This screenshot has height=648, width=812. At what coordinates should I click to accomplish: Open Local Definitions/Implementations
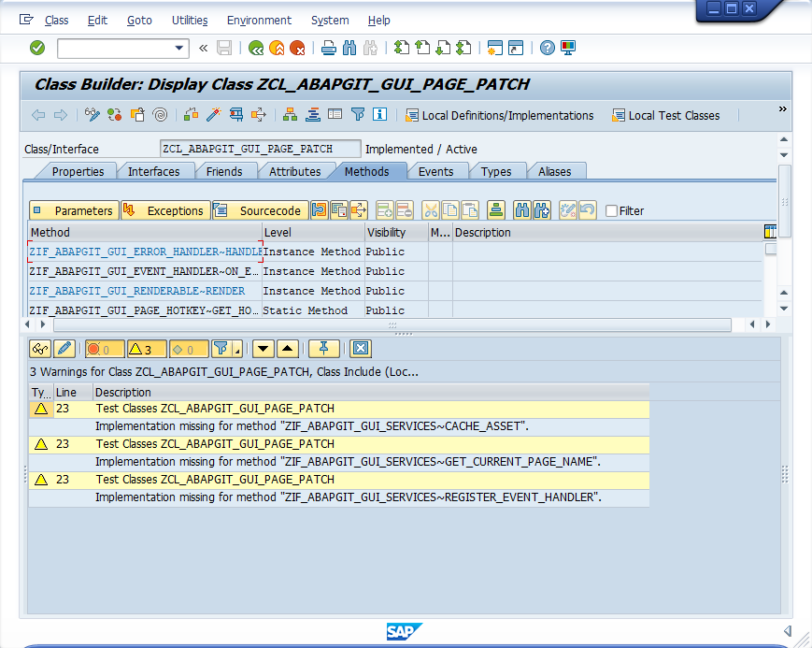(x=500, y=116)
